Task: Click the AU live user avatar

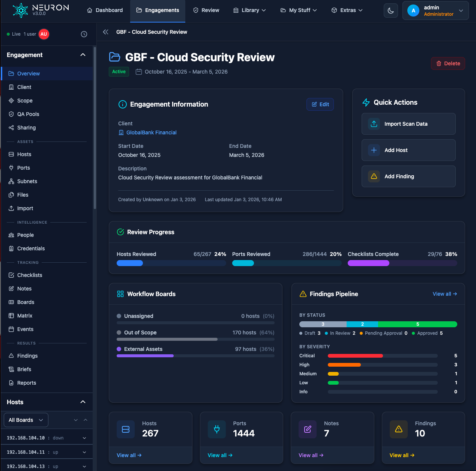Action: coord(44,34)
